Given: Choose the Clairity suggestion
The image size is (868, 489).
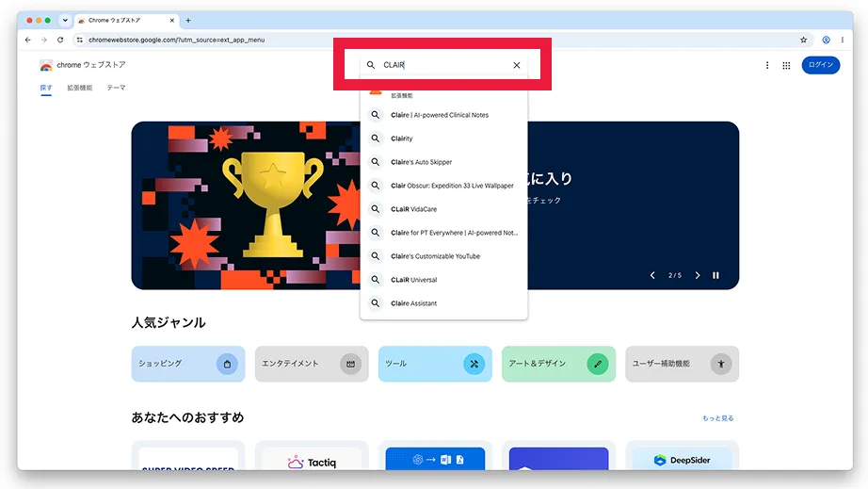Looking at the screenshot, I should (444, 139).
